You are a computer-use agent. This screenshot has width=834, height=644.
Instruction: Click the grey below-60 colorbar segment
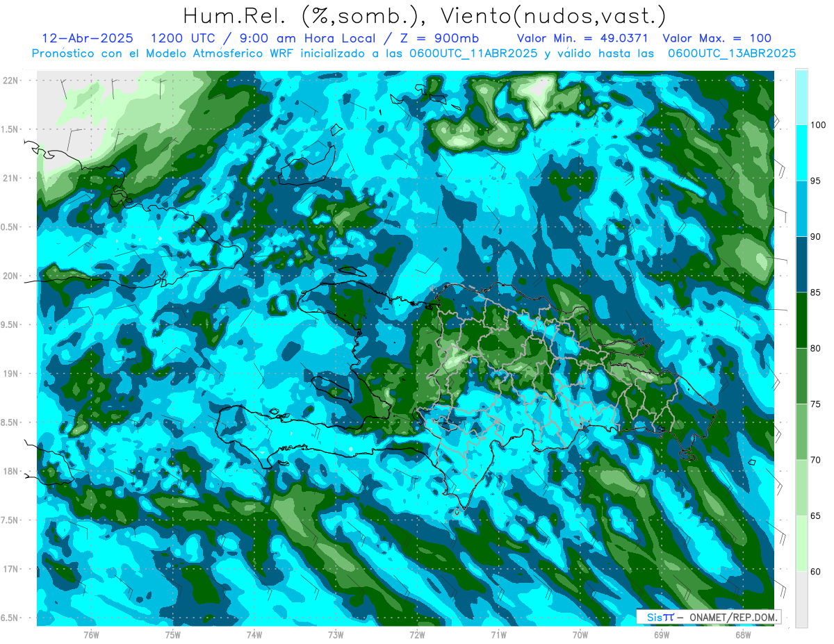[x=801, y=600]
